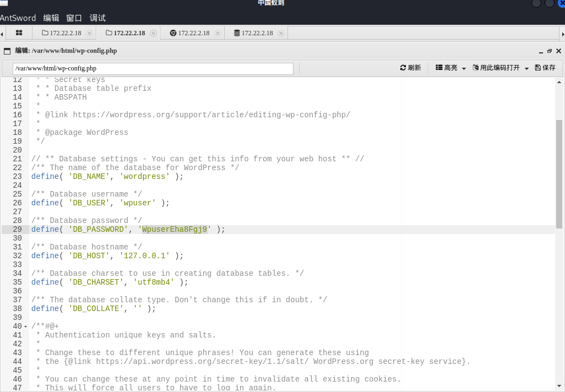Click the 'DB_CHARSET' string on line 35

[96, 282]
